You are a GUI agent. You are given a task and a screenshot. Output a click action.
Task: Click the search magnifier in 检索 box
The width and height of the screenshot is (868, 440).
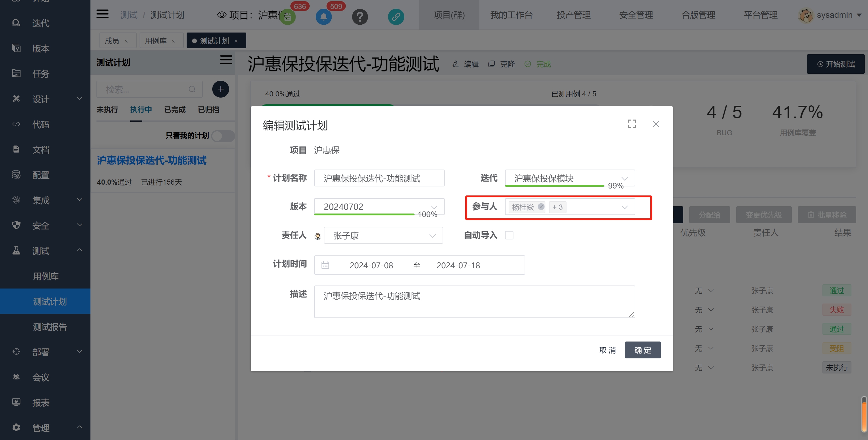pos(192,89)
